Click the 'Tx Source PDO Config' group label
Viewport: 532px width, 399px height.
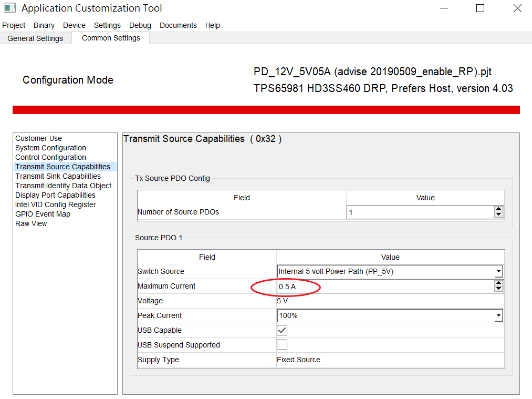coord(172,178)
